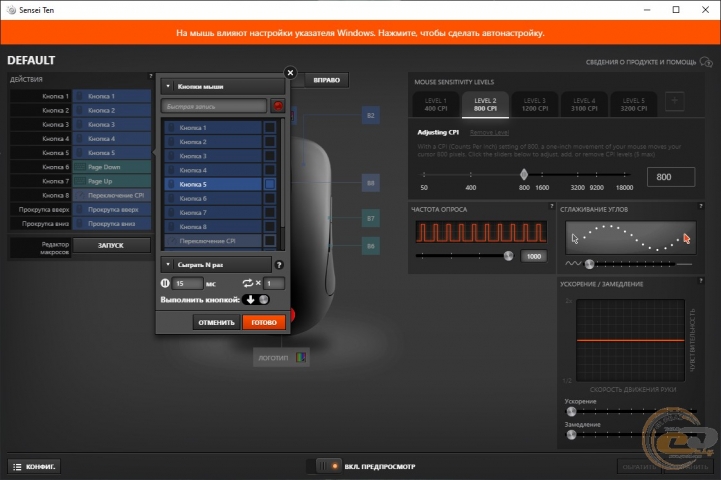Tick checkbox beside Переключение CPI in popup
721x480 pixels.
(x=270, y=241)
